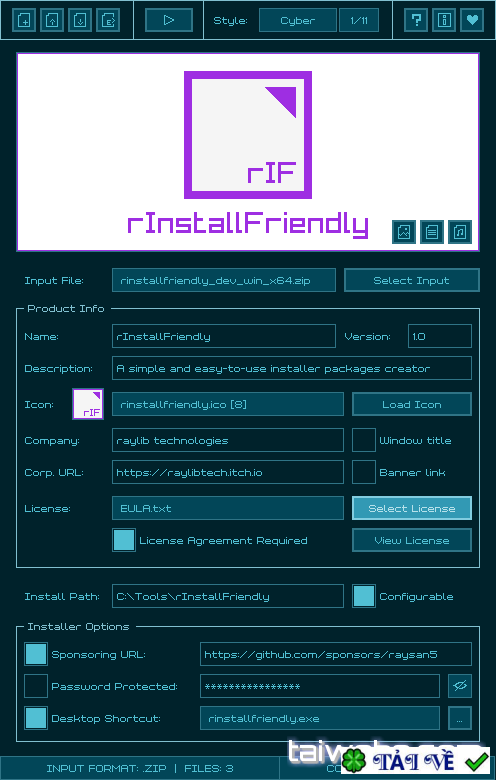This screenshot has width=496, height=780.
Task: Save the current project file
Action: tap(80, 20)
